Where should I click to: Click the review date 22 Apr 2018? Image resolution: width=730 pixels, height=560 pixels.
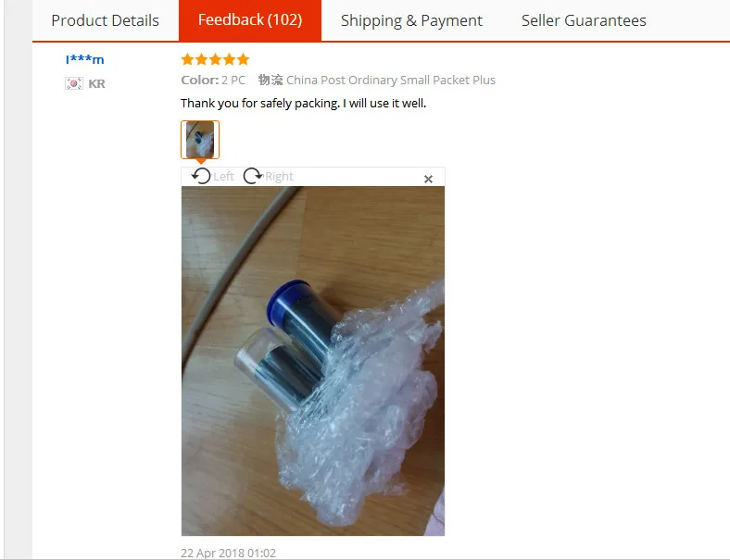coord(228,553)
